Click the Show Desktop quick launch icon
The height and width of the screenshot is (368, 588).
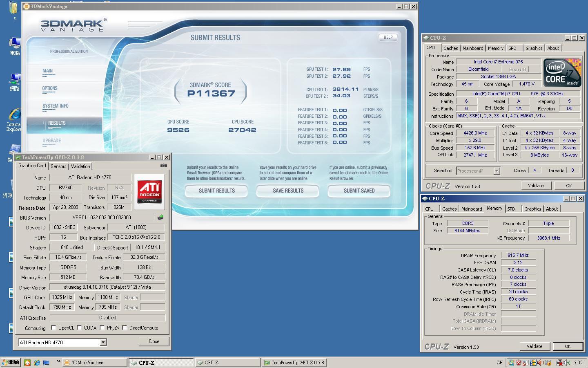click(x=46, y=363)
